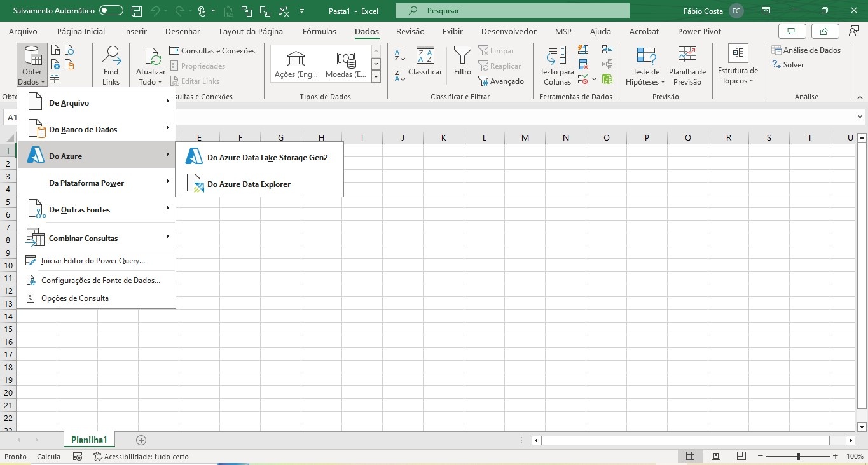
Task: Click the Data Validation icon
Action: point(583,80)
